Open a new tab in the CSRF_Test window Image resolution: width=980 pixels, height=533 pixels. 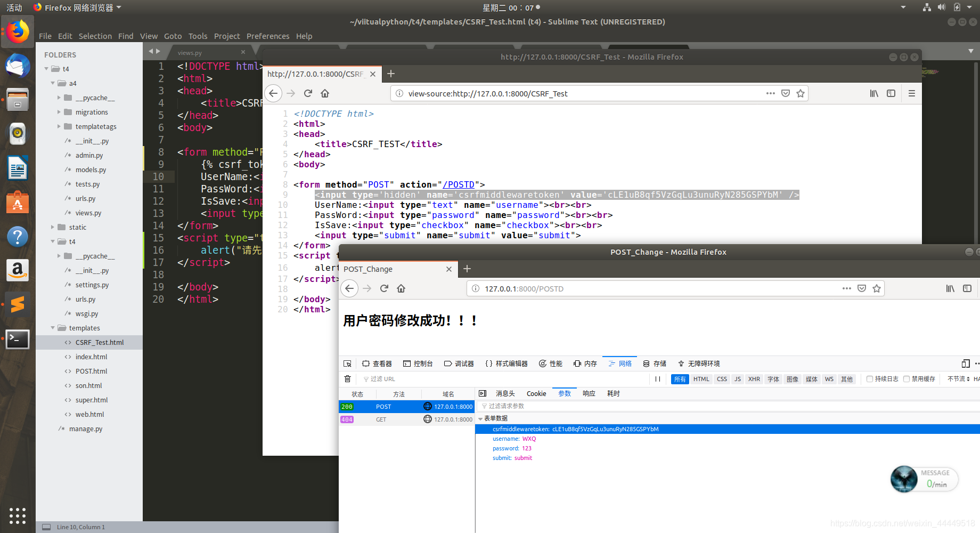[x=391, y=74]
